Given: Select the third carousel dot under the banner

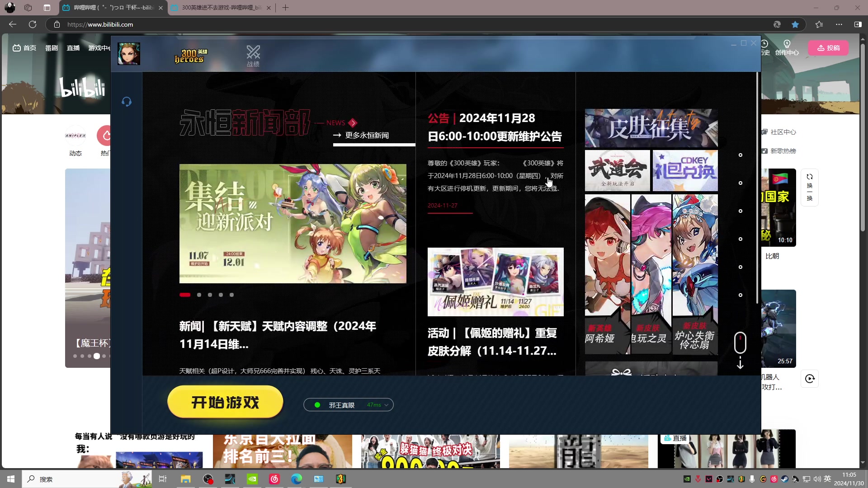Looking at the screenshot, I should pos(210,295).
